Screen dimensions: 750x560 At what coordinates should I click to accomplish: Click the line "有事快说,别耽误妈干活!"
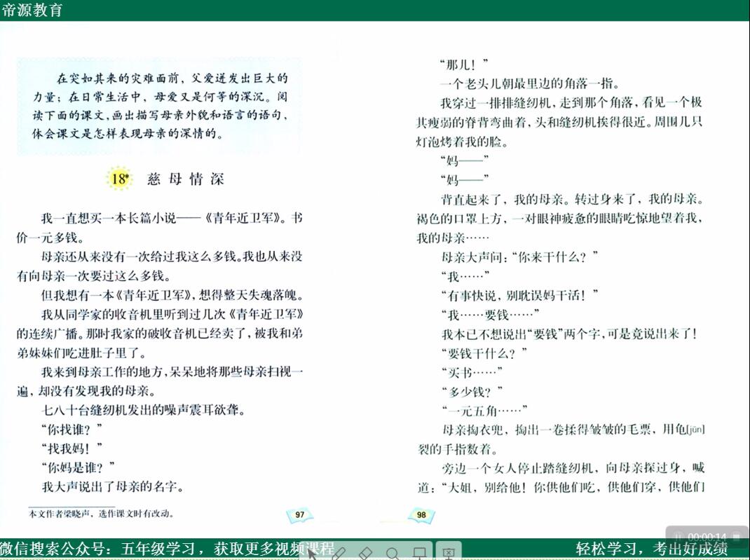(520, 296)
